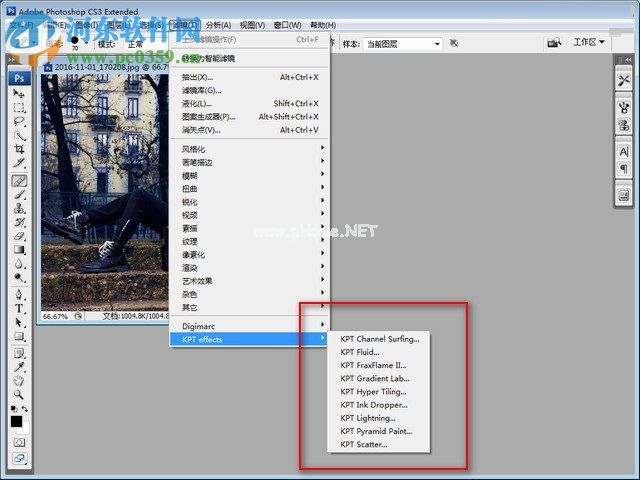Select the Magic Wand selection tool
The image size is (640, 480).
pos(19,136)
